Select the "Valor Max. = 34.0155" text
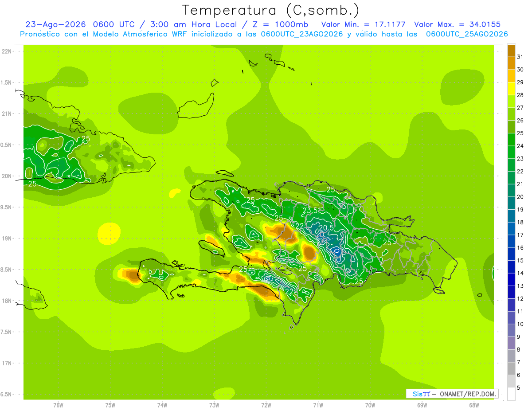532x411 pixels. click(x=457, y=24)
